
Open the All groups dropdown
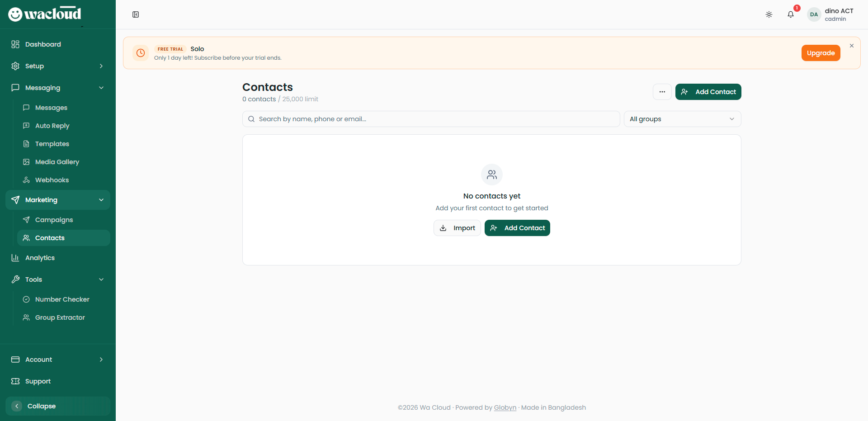coord(682,119)
